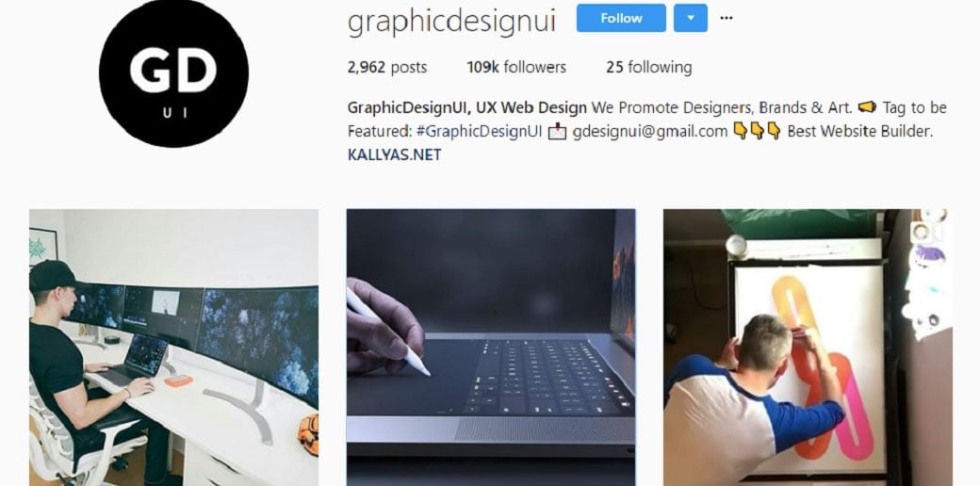980x486 pixels.
Task: Click the 2,962 posts count
Action: [387, 67]
